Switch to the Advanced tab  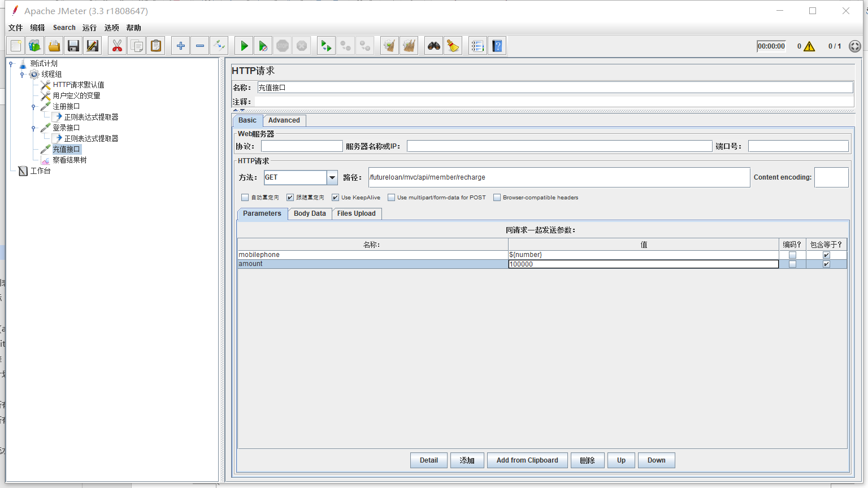(x=284, y=120)
